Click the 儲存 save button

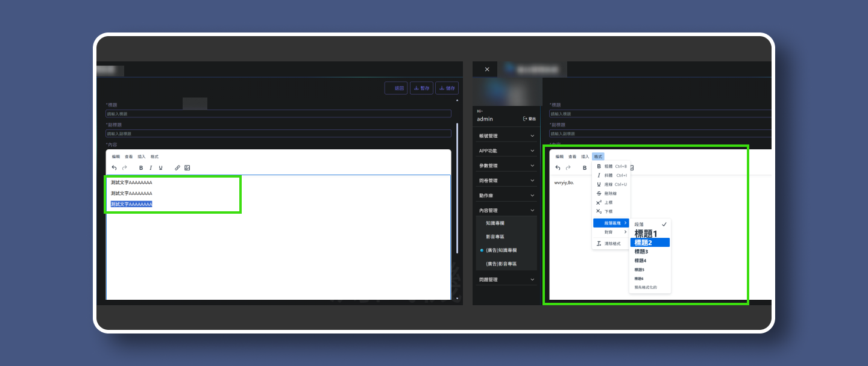tap(447, 88)
